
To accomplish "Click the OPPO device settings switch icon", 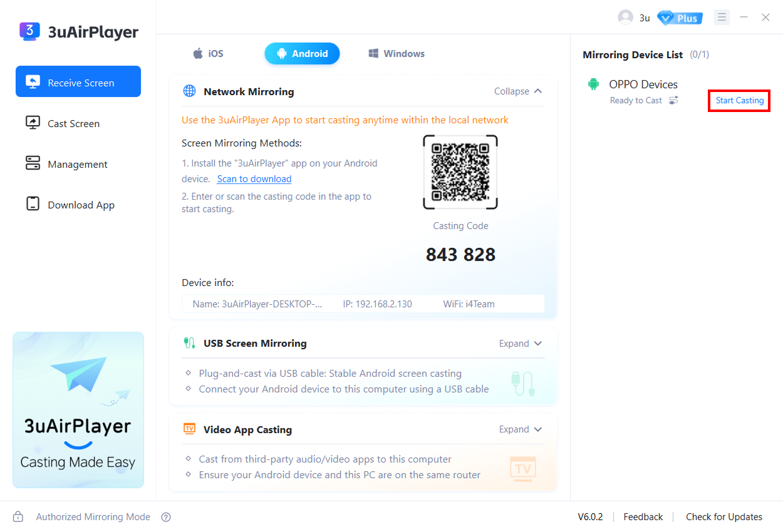I will [x=673, y=101].
